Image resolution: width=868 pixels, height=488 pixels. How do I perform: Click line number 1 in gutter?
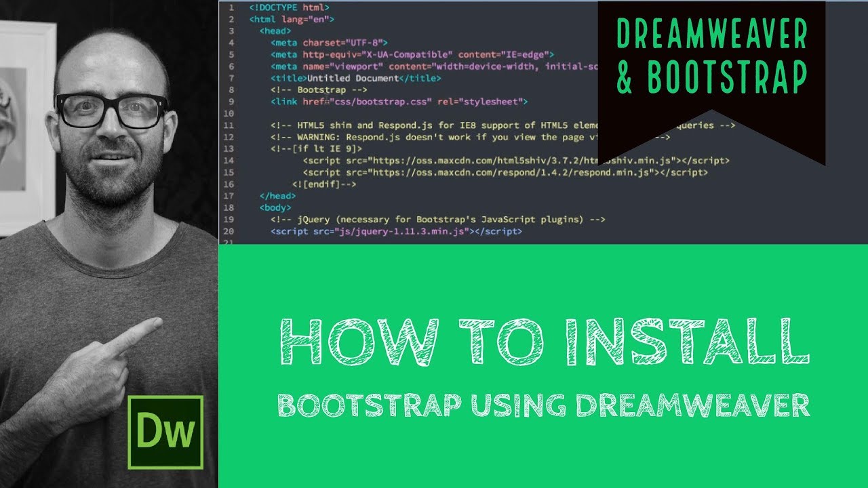[x=231, y=7]
